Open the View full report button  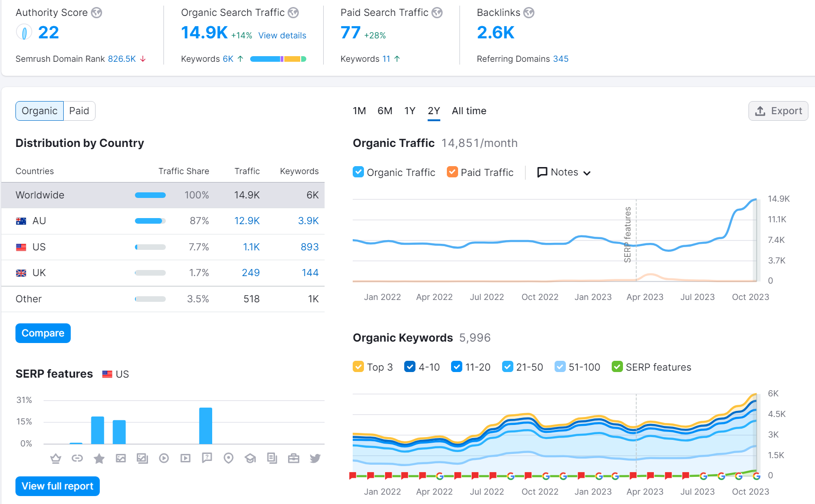click(58, 486)
